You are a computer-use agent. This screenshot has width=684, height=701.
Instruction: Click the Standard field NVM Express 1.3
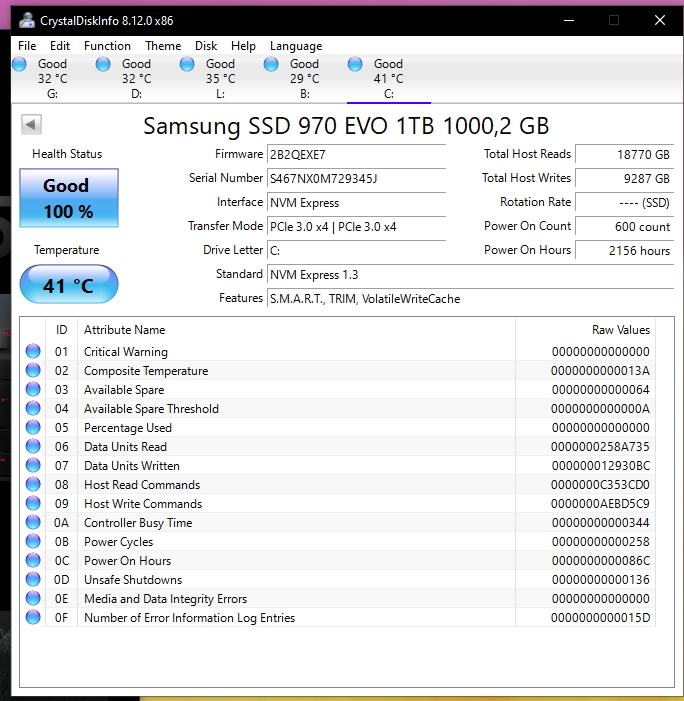click(x=470, y=275)
